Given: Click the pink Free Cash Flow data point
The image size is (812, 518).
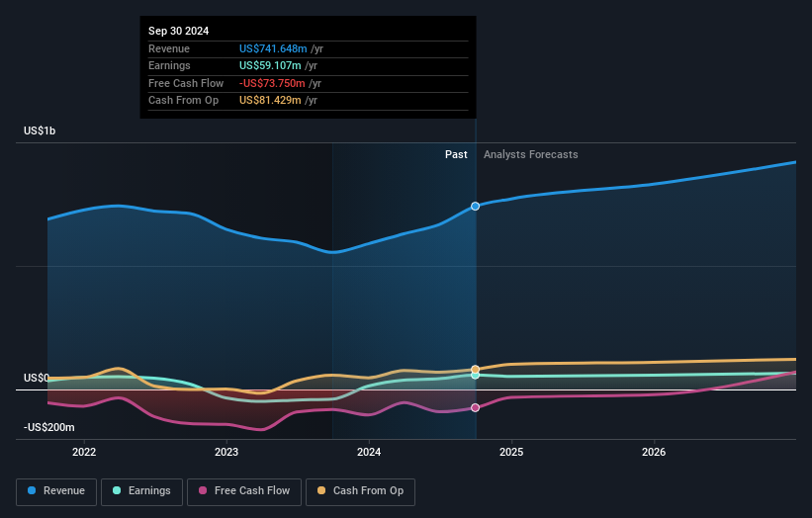Looking at the screenshot, I should pyautogui.click(x=475, y=407).
